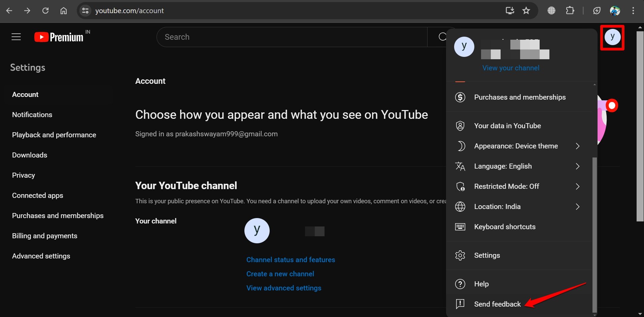Click the channel avatar under Your channel
Viewport: 644px width, 317px height.
pyautogui.click(x=257, y=231)
